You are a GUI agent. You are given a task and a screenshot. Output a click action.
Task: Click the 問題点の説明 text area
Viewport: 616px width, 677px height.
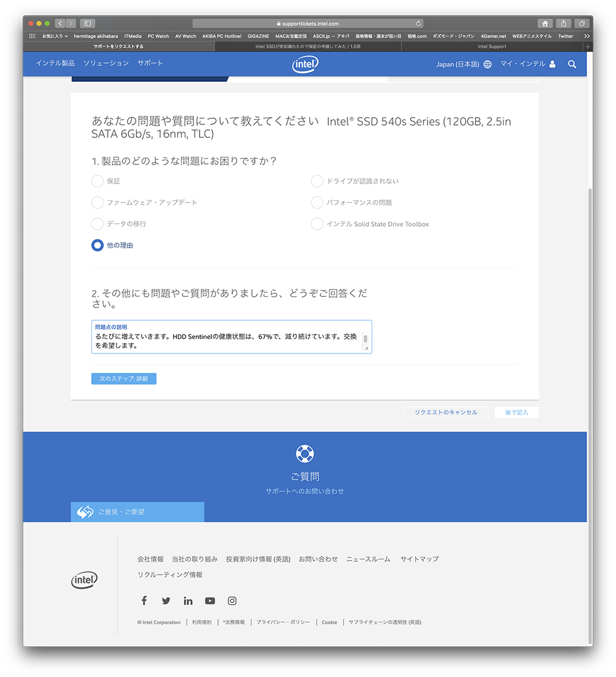click(232, 337)
